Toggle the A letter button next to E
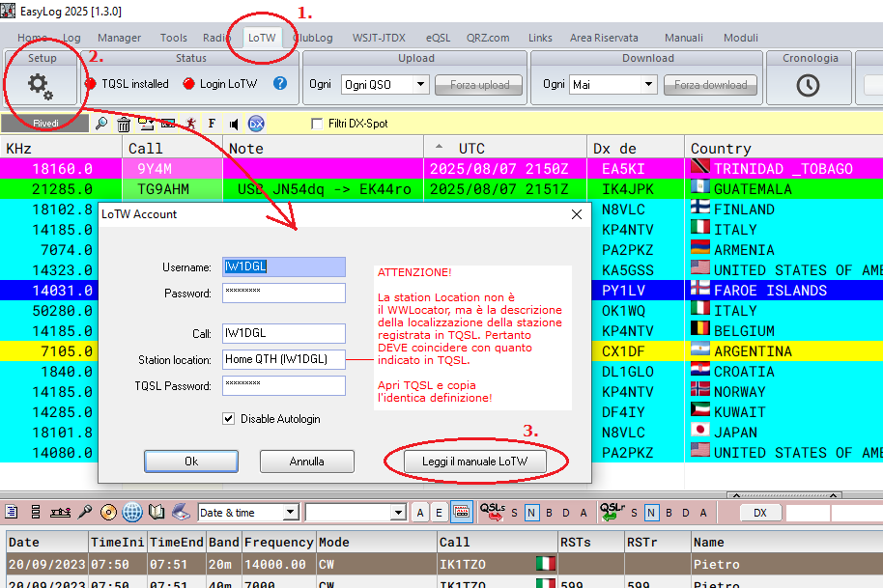The image size is (883, 588). click(420, 513)
